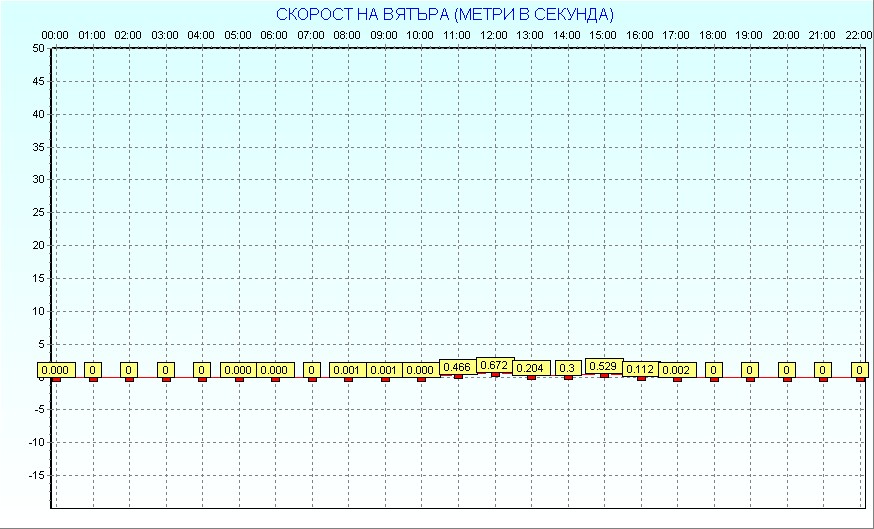Click the red data marker under 15:00
This screenshot has width=874, height=529.
604,375
